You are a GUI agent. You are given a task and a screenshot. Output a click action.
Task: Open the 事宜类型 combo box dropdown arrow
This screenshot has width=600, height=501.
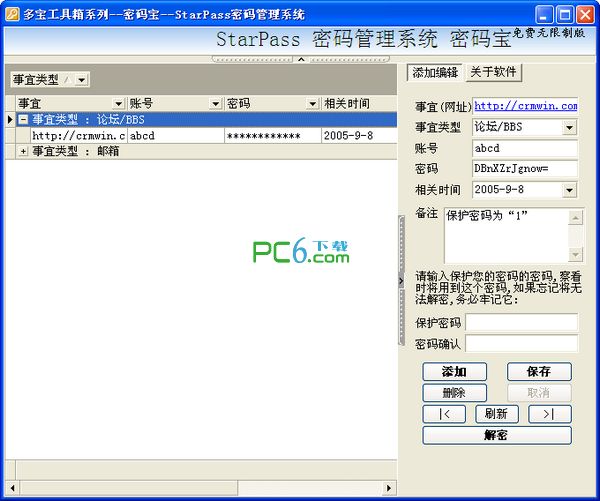569,127
